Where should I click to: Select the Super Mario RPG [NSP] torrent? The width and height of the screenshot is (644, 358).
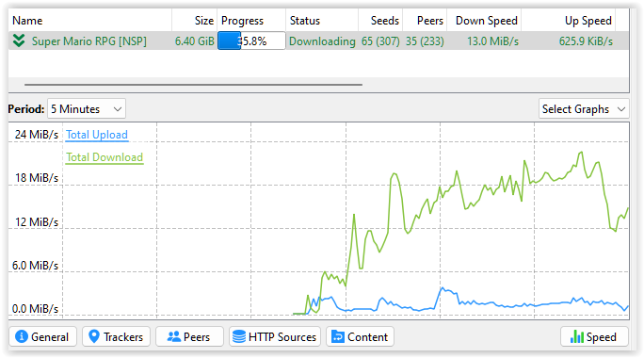click(x=318, y=41)
